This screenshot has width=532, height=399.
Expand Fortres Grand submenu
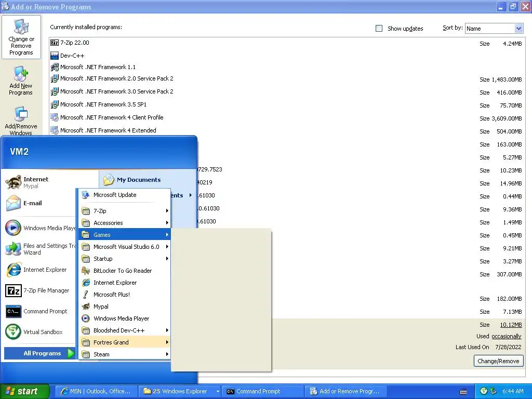125,342
